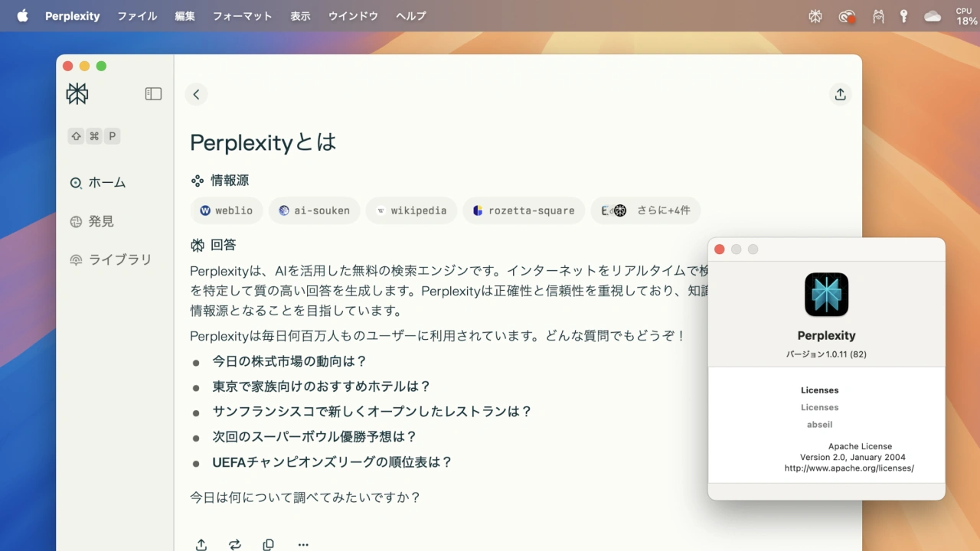Open the ai-souken source chip

pos(314,210)
